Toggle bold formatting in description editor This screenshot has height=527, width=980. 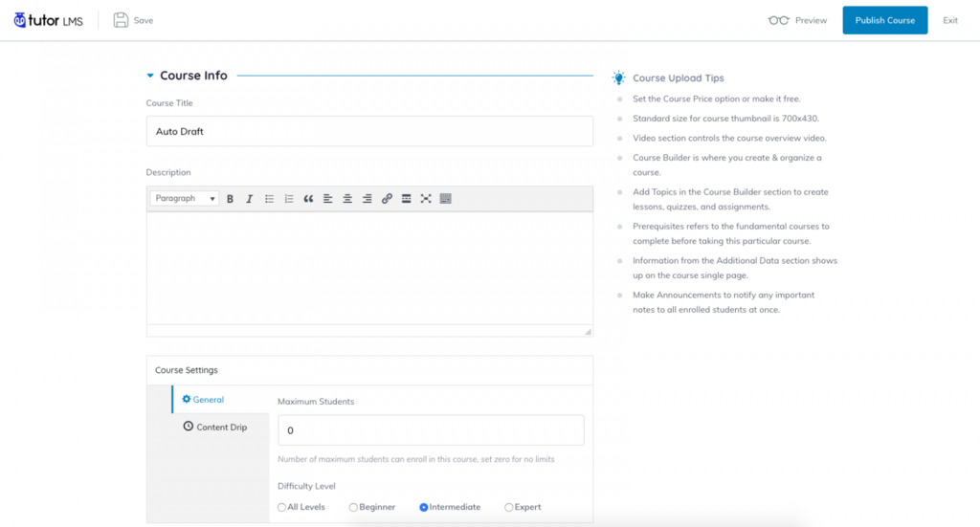tap(230, 199)
